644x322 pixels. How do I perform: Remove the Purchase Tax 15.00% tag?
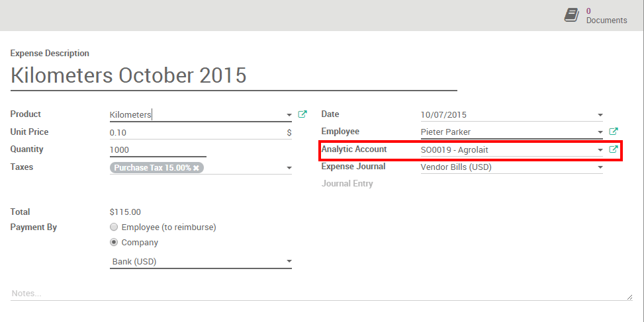pos(197,168)
